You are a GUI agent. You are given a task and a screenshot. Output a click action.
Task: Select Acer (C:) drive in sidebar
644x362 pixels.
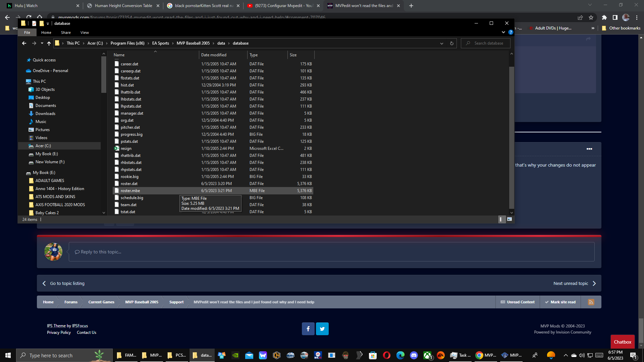click(x=43, y=146)
